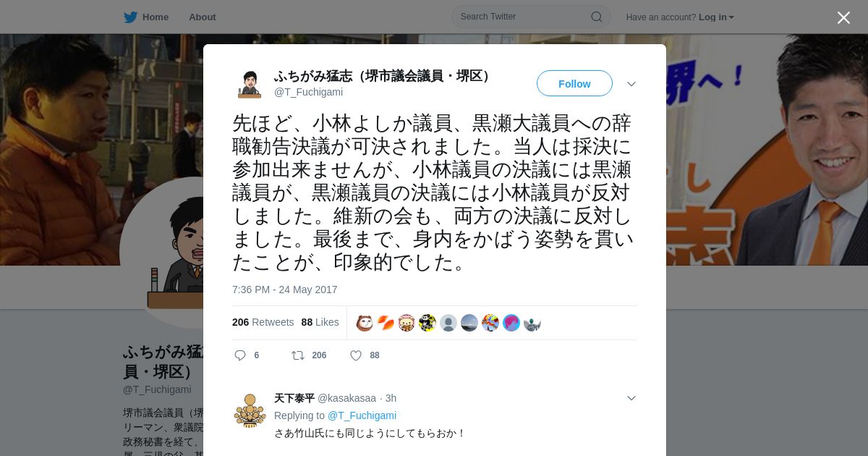Open 天下泰平 reply avatar
This screenshot has height=456, width=868.
tap(250, 410)
